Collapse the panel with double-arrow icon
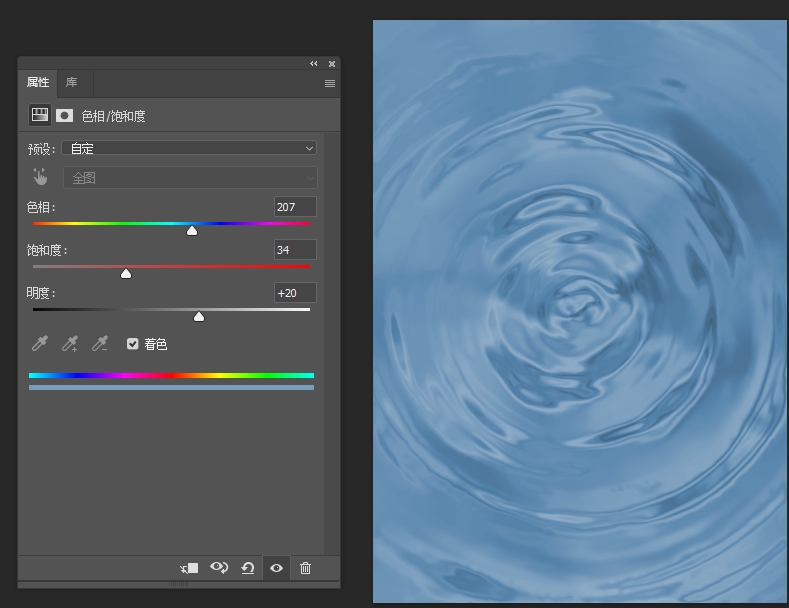Viewport: 789px width, 608px height. click(x=313, y=63)
